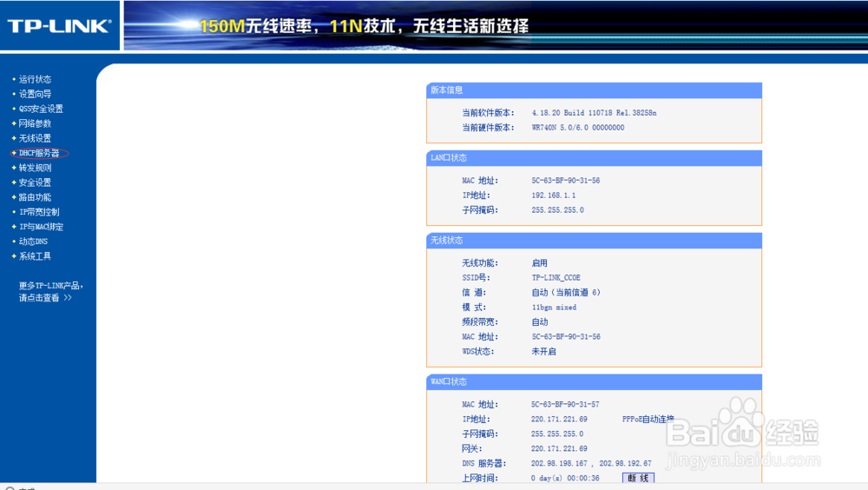Expand 路由功能 menu

click(35, 197)
